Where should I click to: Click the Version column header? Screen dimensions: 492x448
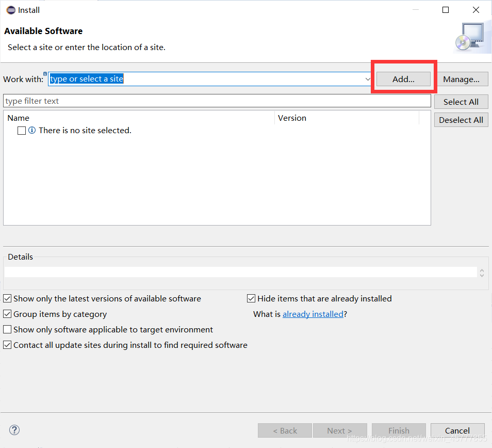click(347, 118)
